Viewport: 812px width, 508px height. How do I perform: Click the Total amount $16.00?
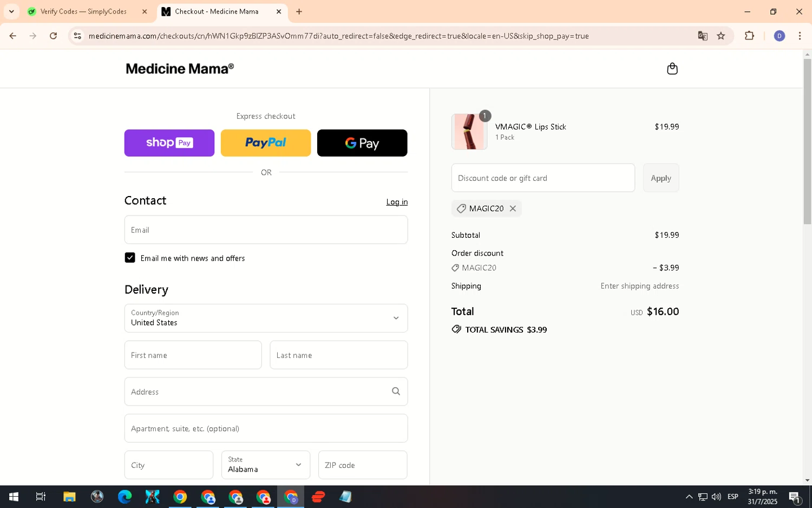[x=663, y=311]
